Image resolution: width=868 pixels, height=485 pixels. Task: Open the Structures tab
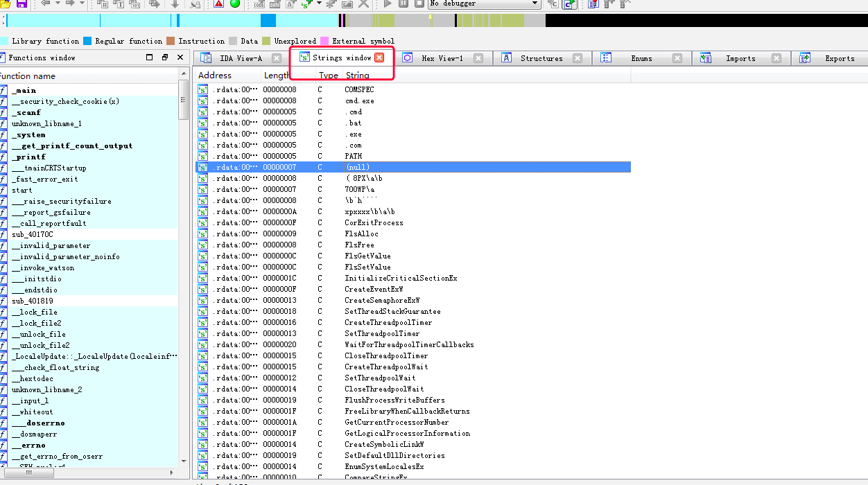[541, 58]
